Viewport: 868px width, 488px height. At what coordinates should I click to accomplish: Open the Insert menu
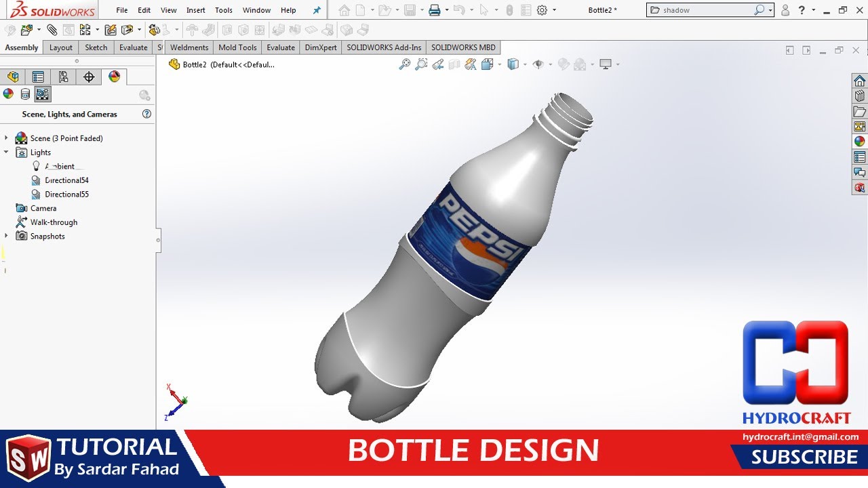coord(196,10)
